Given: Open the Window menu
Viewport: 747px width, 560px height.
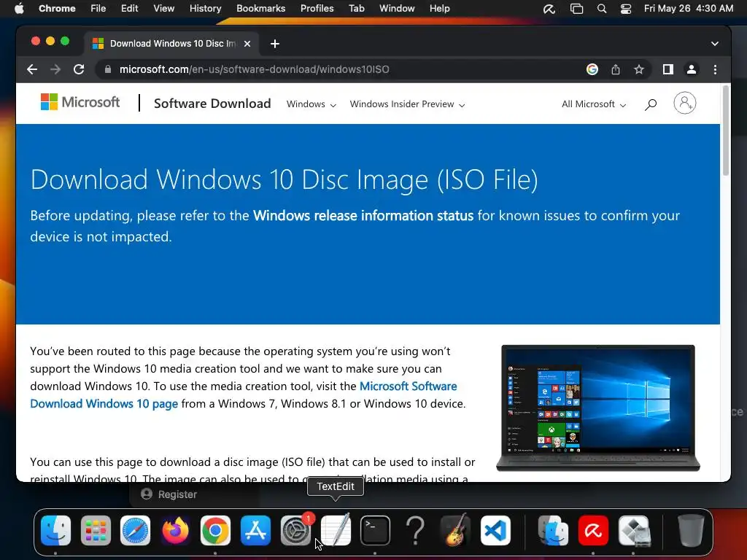Looking at the screenshot, I should coord(397,9).
